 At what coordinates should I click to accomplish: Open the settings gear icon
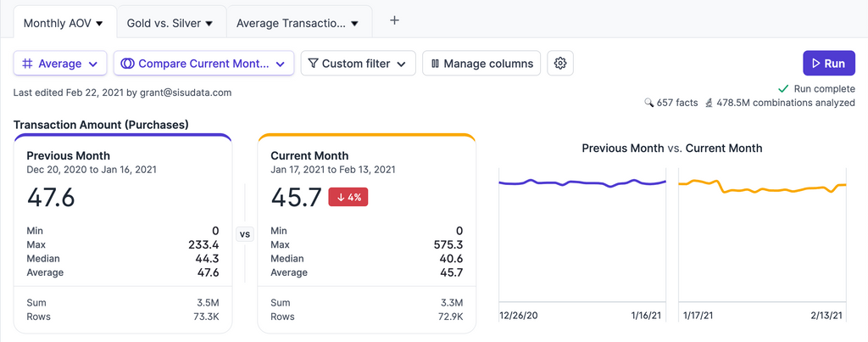point(560,63)
